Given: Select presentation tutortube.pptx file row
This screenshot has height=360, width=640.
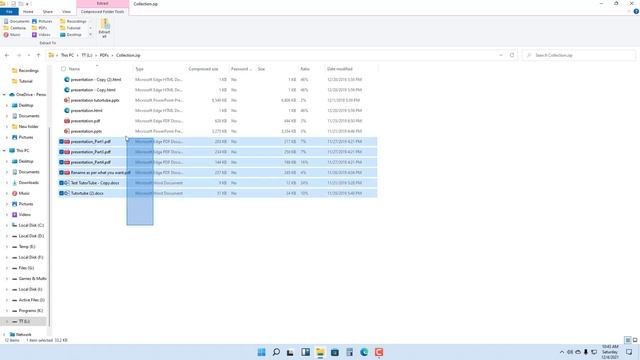Looking at the screenshot, I should click(x=217, y=100).
